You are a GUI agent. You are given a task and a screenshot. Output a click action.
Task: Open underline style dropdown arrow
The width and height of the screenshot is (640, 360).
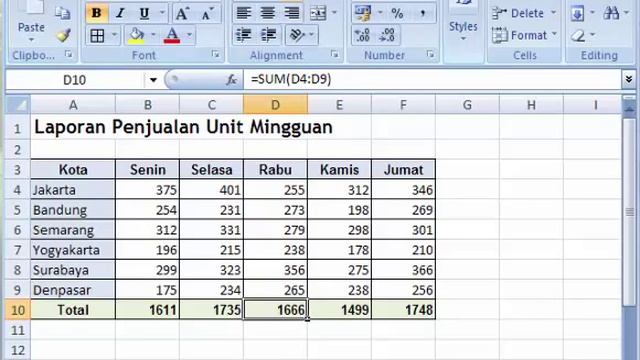coord(162,13)
